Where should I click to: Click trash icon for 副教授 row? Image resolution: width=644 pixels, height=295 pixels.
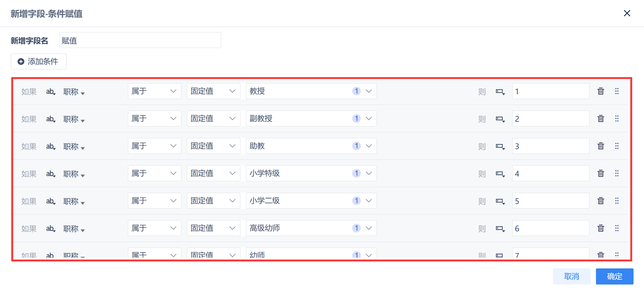click(x=601, y=118)
